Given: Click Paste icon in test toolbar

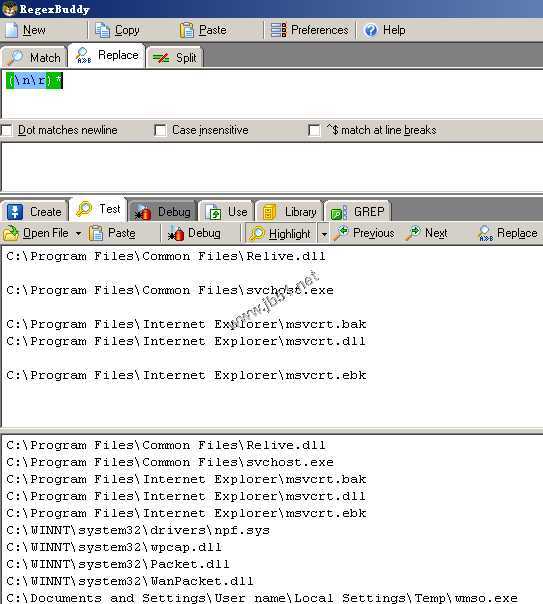Looking at the screenshot, I should click(x=96, y=233).
